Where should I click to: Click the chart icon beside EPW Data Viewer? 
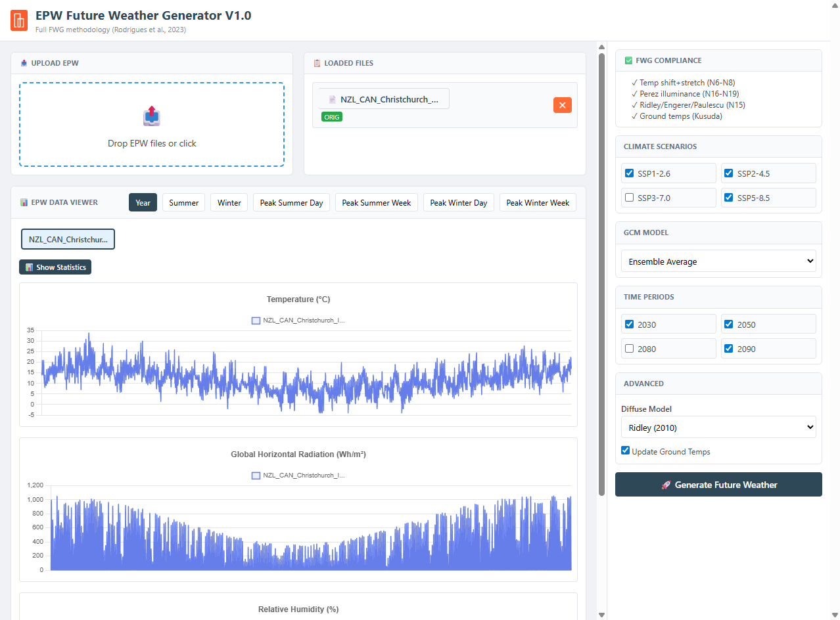[24, 202]
